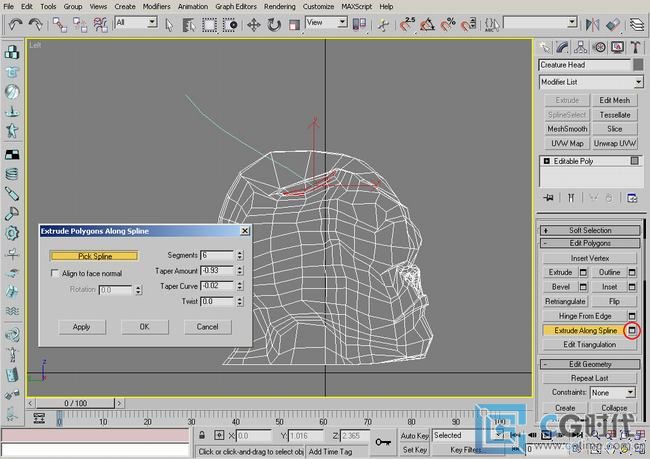Toggle the Auto Key button

[x=414, y=436]
